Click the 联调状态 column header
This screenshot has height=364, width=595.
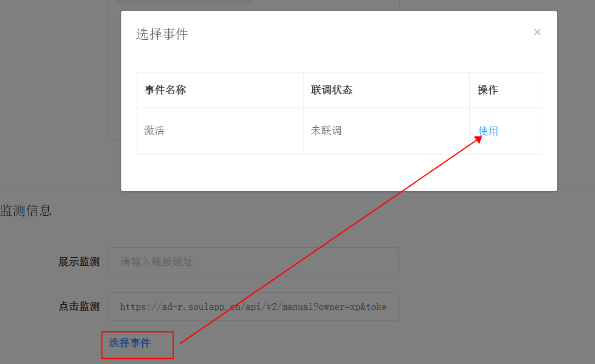click(x=386, y=90)
